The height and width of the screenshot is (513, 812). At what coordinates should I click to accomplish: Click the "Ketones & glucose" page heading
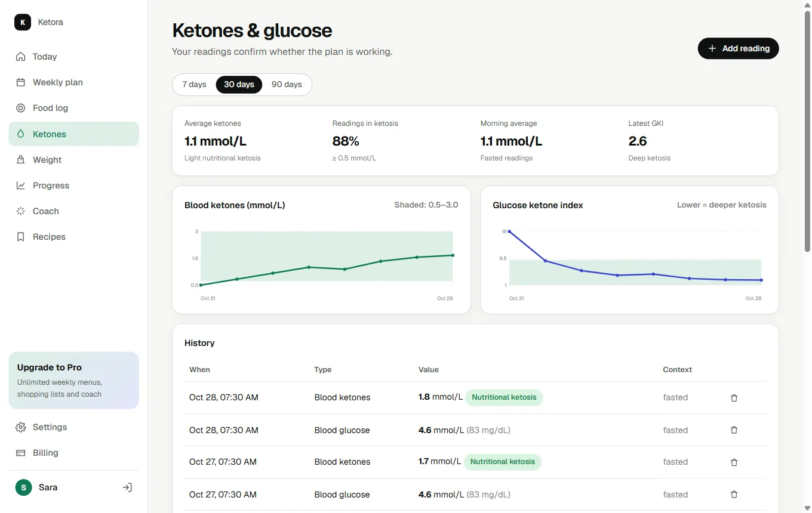coord(252,30)
